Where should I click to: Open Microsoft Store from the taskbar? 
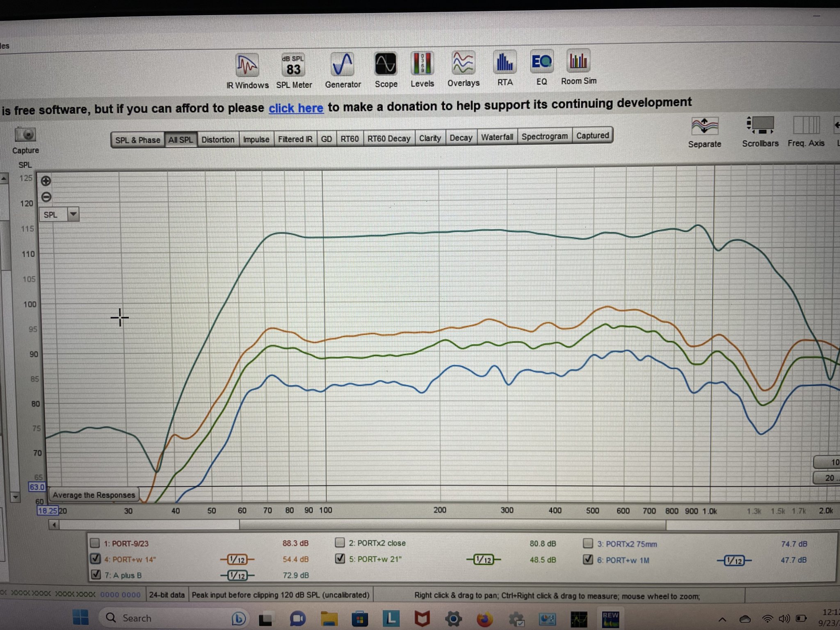(x=359, y=619)
